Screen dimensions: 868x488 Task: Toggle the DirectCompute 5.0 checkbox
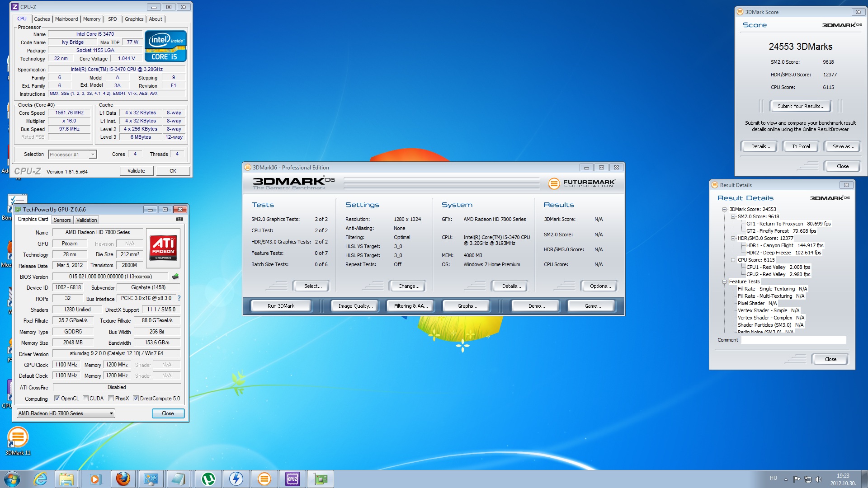pos(136,399)
